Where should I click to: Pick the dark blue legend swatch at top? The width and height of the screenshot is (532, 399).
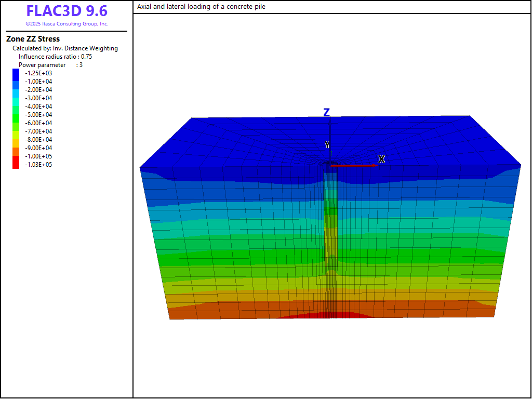(x=16, y=74)
